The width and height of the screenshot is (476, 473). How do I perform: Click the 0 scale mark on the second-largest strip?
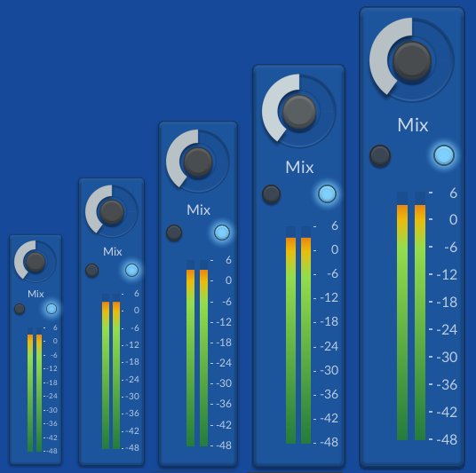click(335, 249)
